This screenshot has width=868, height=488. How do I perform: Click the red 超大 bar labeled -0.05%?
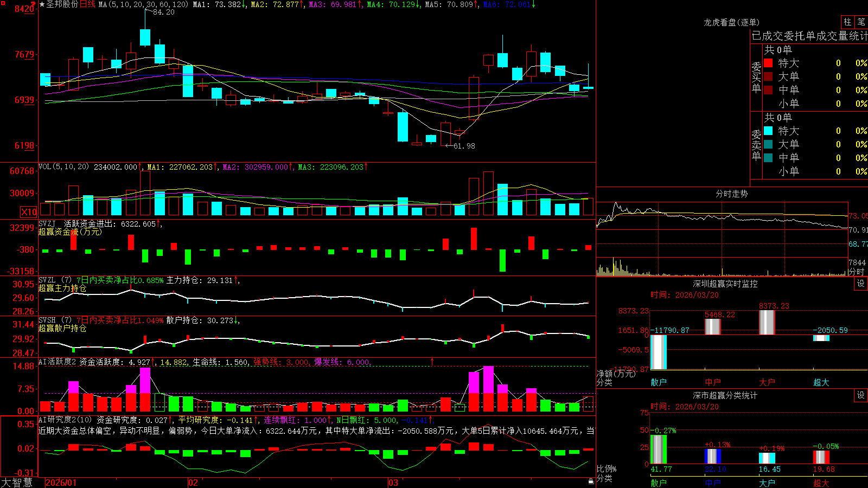pyautogui.click(x=821, y=457)
